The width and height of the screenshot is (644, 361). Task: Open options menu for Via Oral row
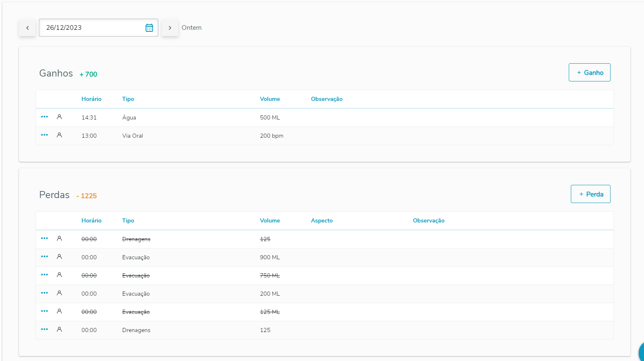click(44, 135)
